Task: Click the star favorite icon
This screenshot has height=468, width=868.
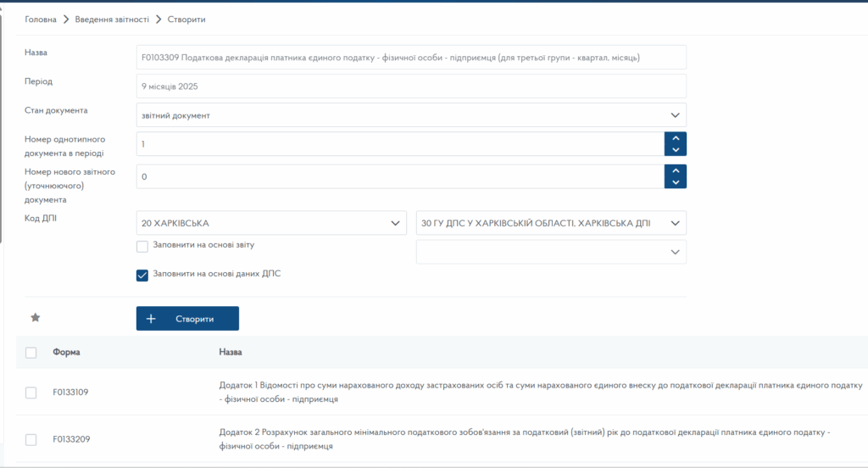Action: (x=36, y=318)
